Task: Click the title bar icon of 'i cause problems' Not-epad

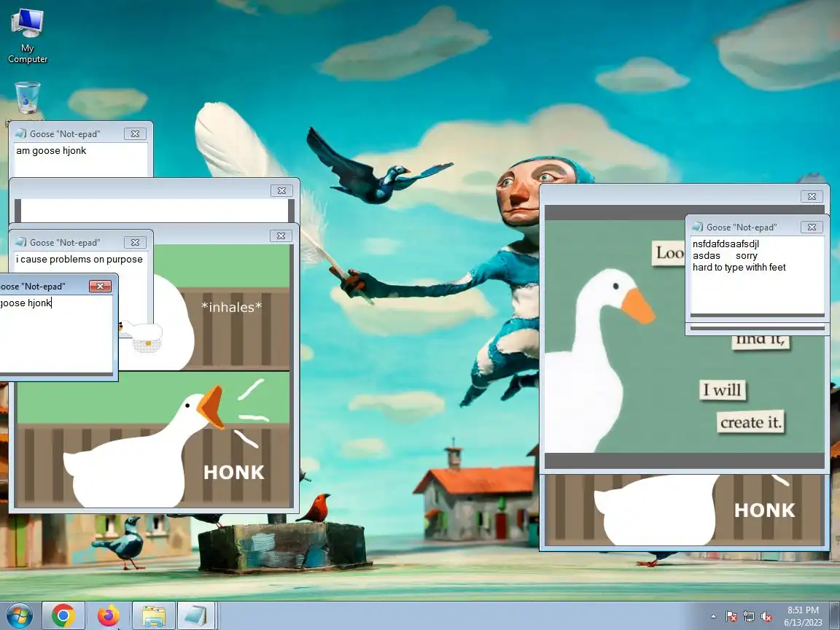Action: click(21, 243)
